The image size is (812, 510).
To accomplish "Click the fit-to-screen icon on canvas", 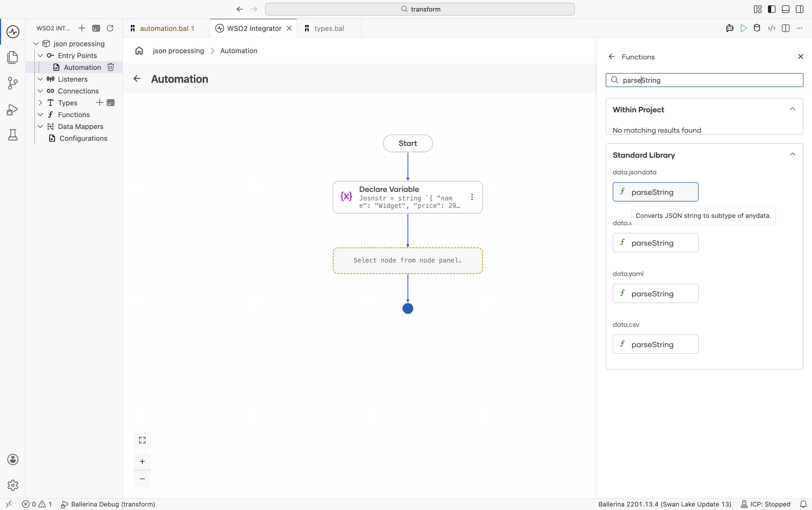I will [142, 440].
